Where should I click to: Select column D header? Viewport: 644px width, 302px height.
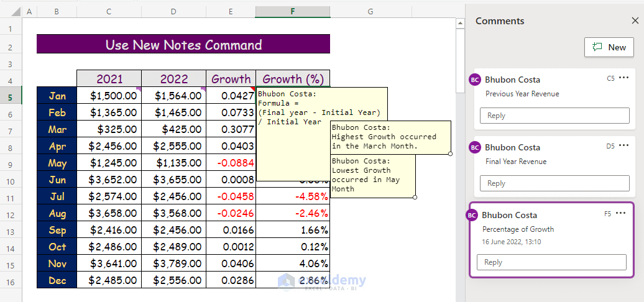(173, 12)
